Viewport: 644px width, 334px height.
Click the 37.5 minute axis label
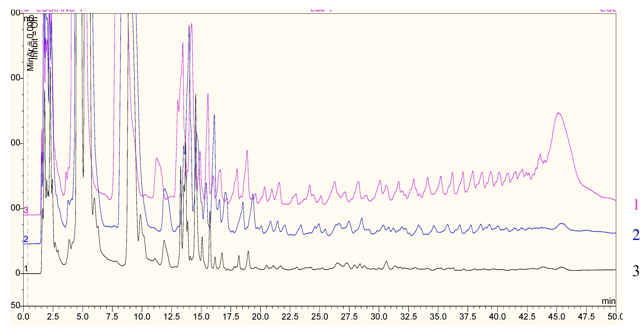[x=468, y=317]
